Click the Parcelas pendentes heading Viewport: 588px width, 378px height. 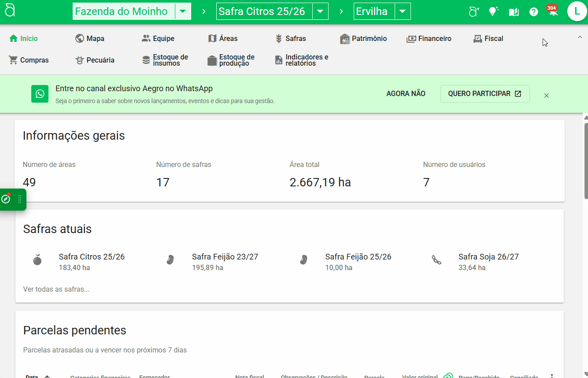pyautogui.click(x=75, y=330)
